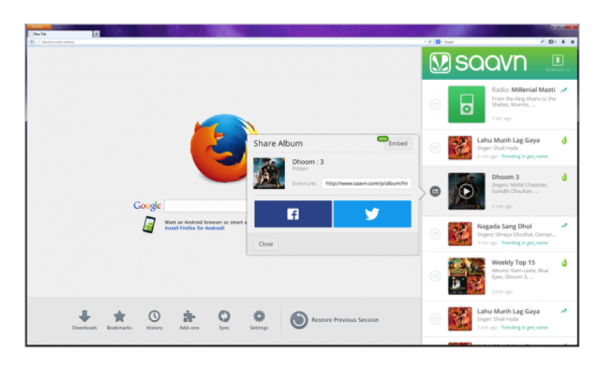Click Dhoom : 3 album cover in dialog
This screenshot has height=374, width=600.
pos(269,173)
